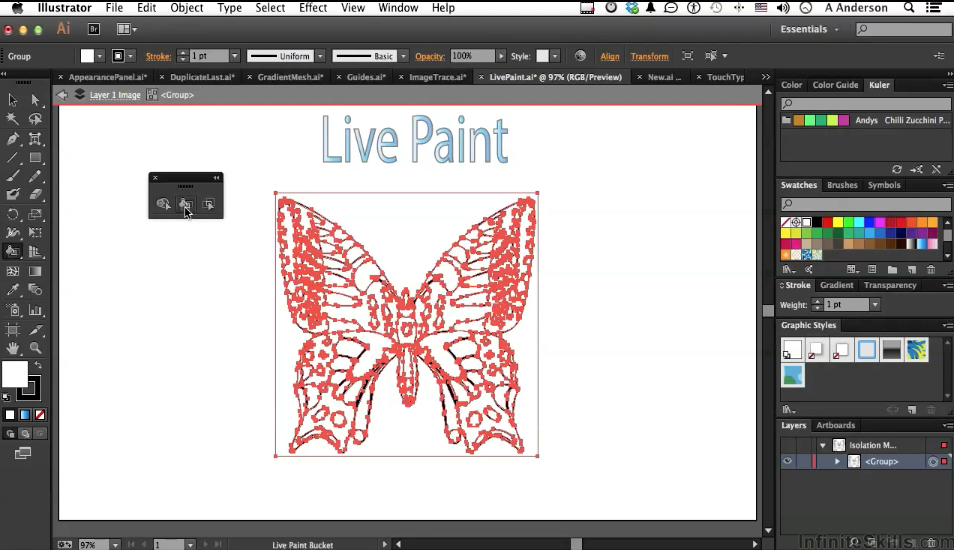
Task: Select the Hand tool
Action: pos(13,348)
